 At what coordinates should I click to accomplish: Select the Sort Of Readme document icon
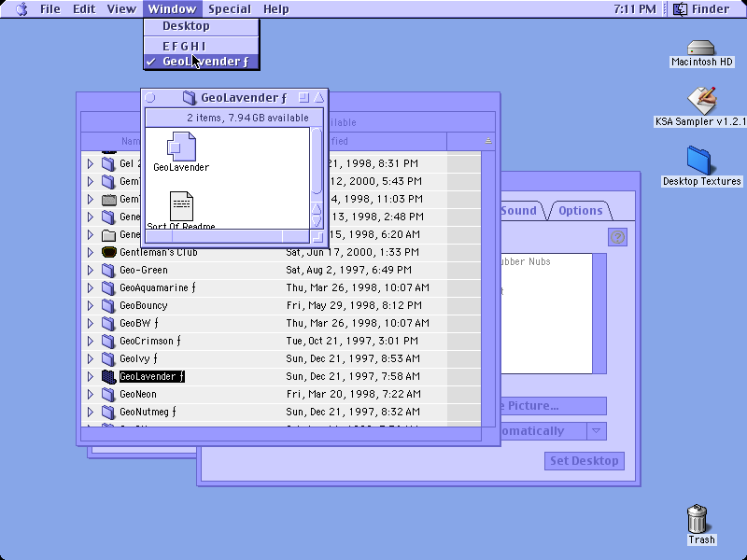coord(181,206)
